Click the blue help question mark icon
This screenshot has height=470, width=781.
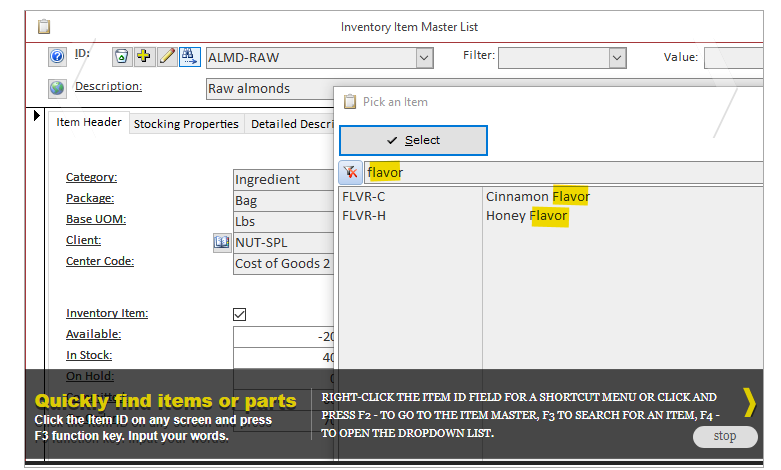point(57,57)
